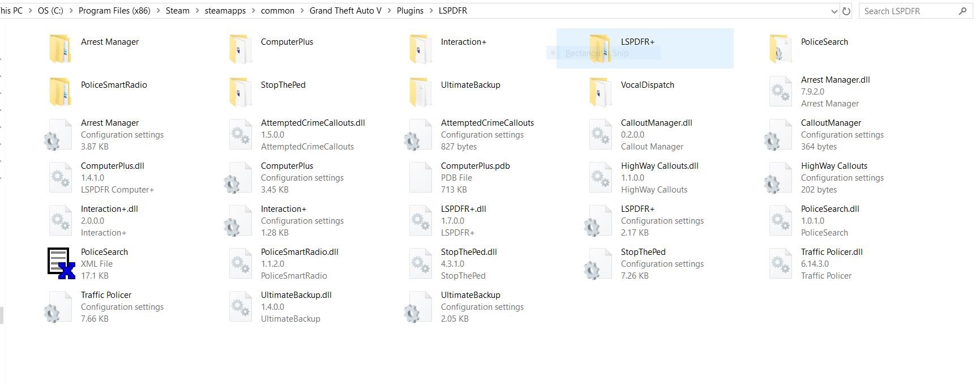Select the UltimateBackup.dll file icon
The image size is (980, 384).
click(x=240, y=306)
